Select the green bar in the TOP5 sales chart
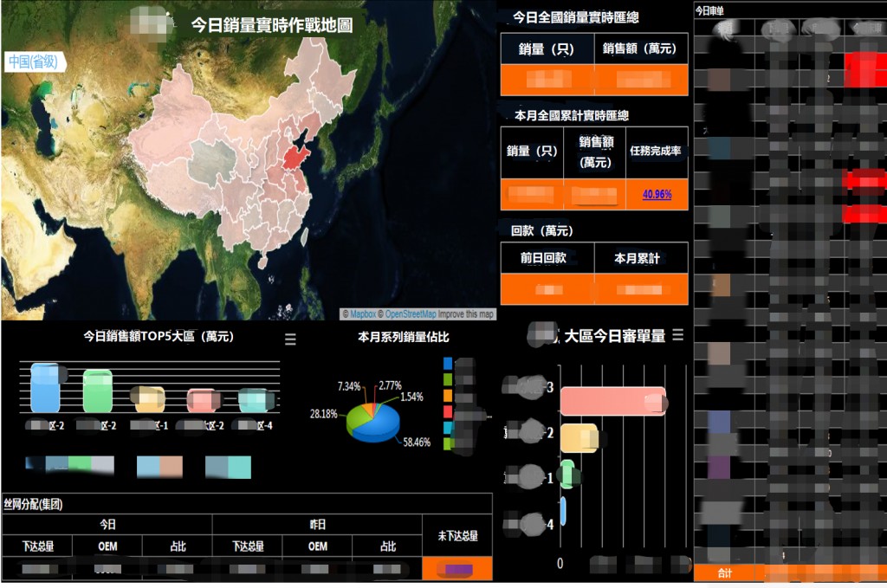This screenshot has width=887, height=588. click(97, 391)
